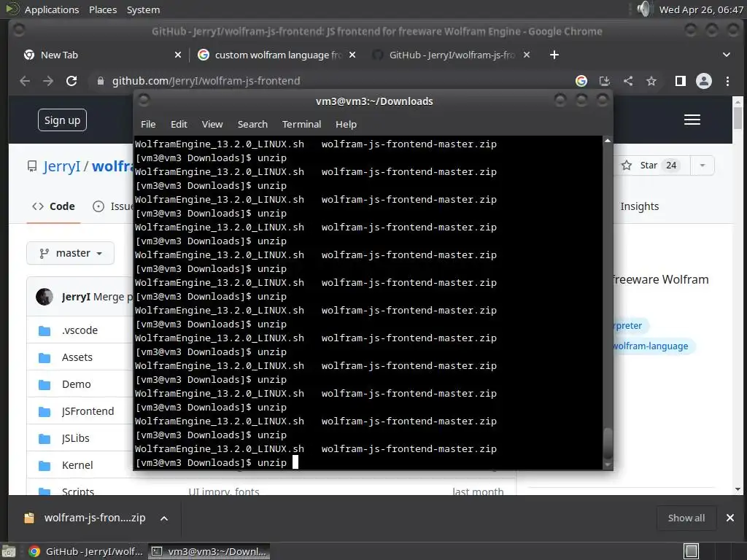Share this page icon in Chrome

628,81
